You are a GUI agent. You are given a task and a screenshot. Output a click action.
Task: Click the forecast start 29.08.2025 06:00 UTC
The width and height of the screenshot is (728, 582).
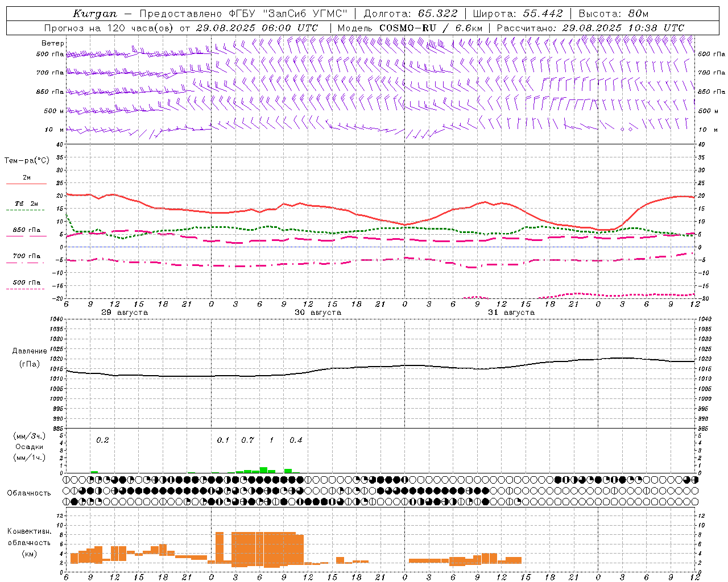point(257,28)
